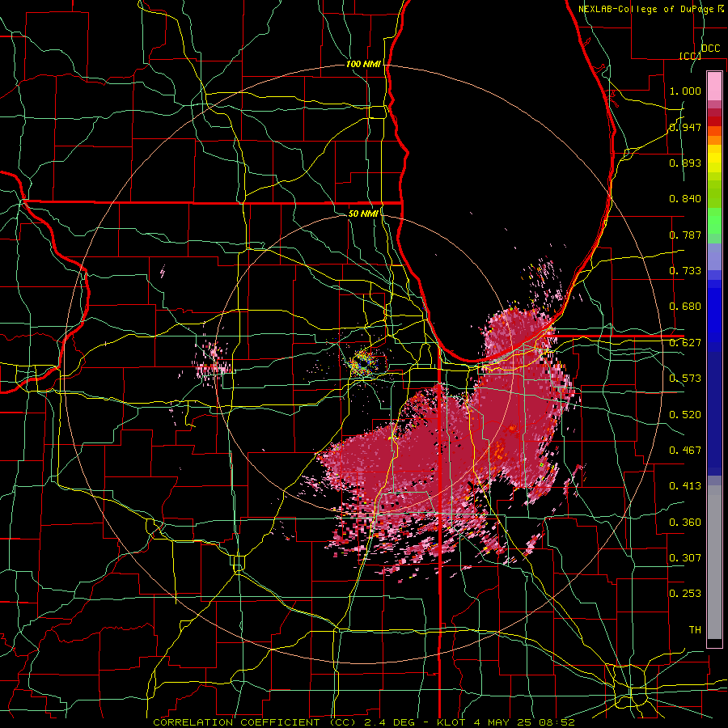Click the 0.787 scale value

click(685, 235)
